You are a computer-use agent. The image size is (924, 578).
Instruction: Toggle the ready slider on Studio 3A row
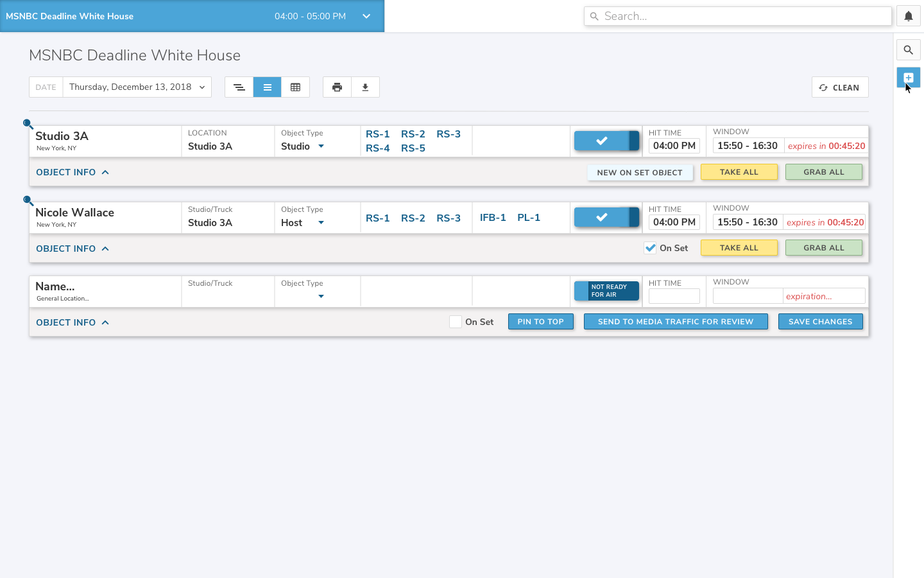(x=606, y=141)
